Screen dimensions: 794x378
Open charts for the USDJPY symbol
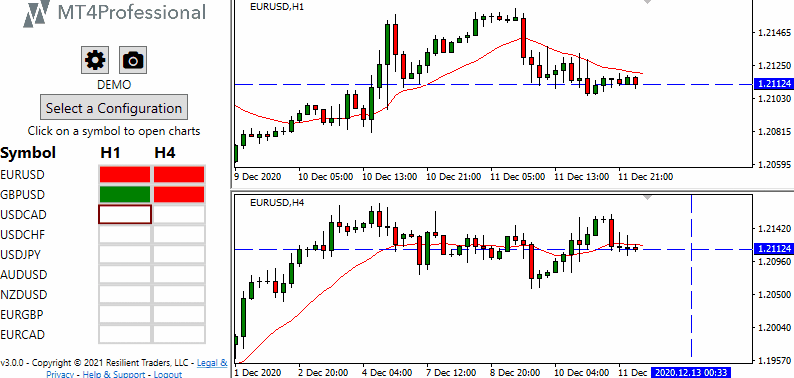21,254
